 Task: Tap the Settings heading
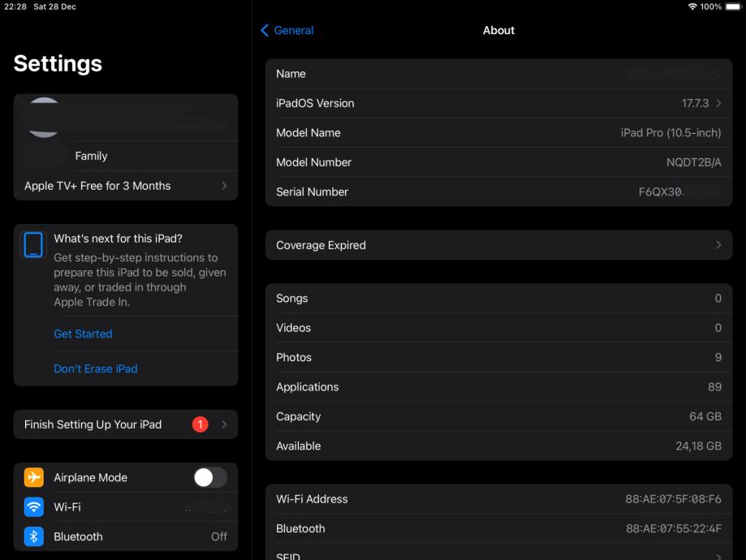[58, 64]
